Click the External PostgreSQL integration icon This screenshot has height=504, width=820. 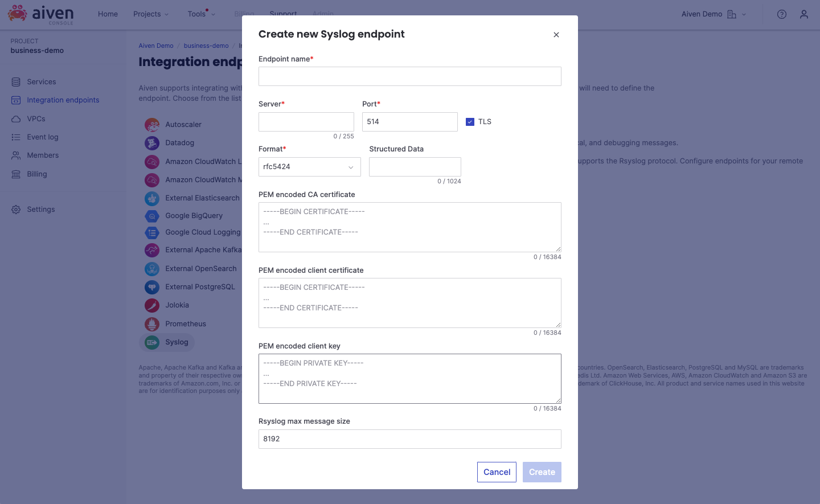[x=151, y=286]
